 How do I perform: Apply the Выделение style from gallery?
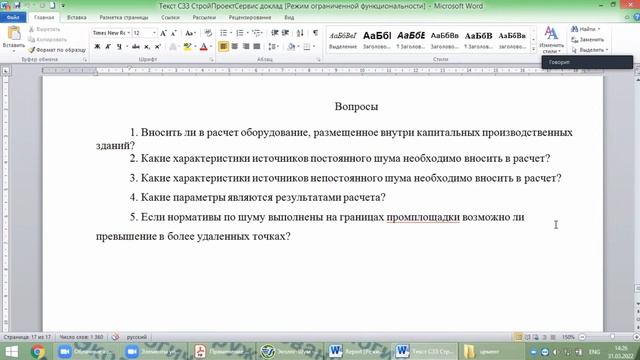tap(343, 40)
